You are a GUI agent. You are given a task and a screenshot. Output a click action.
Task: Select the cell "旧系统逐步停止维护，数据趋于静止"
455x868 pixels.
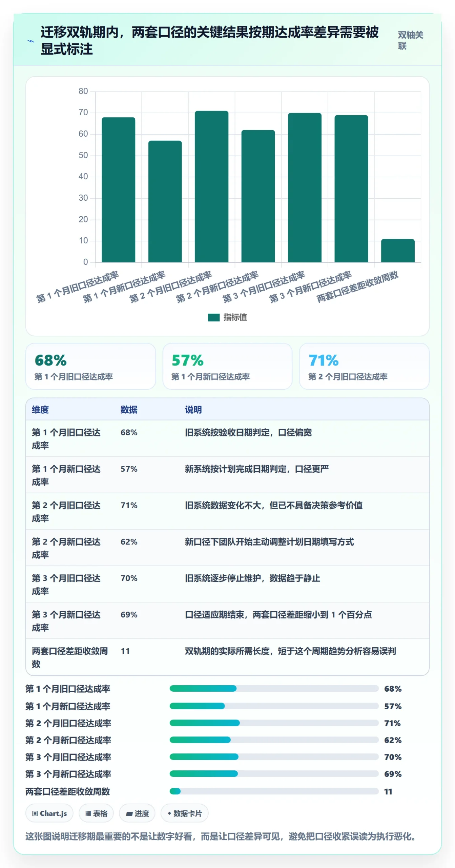[252, 578]
